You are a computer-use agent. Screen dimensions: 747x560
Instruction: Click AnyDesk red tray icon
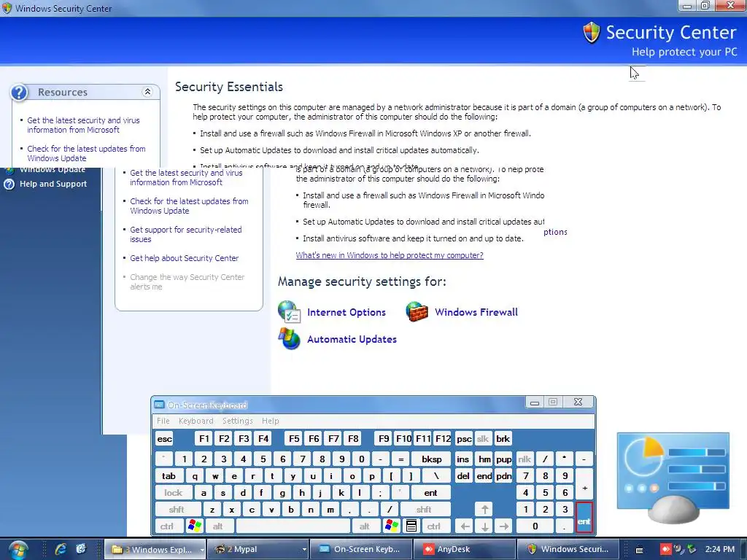(665, 550)
